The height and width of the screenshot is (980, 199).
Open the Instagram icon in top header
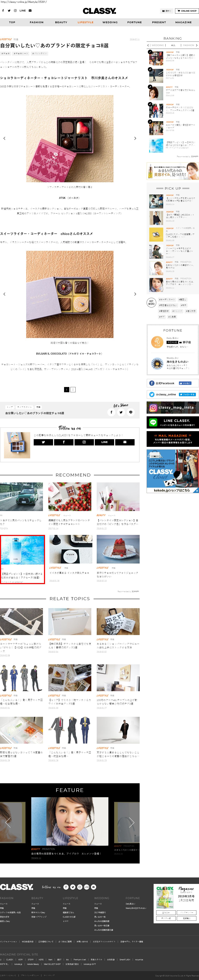point(15,11)
